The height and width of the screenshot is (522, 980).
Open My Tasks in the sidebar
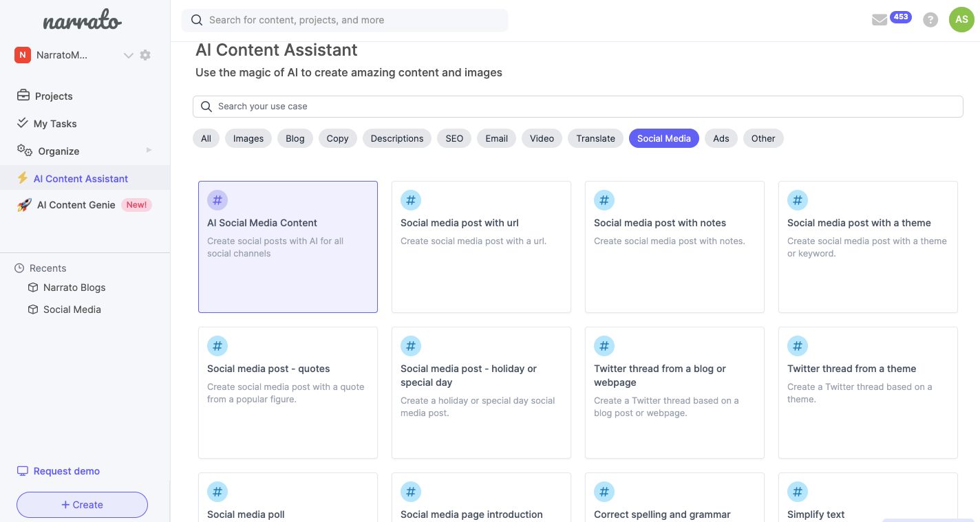(x=55, y=124)
